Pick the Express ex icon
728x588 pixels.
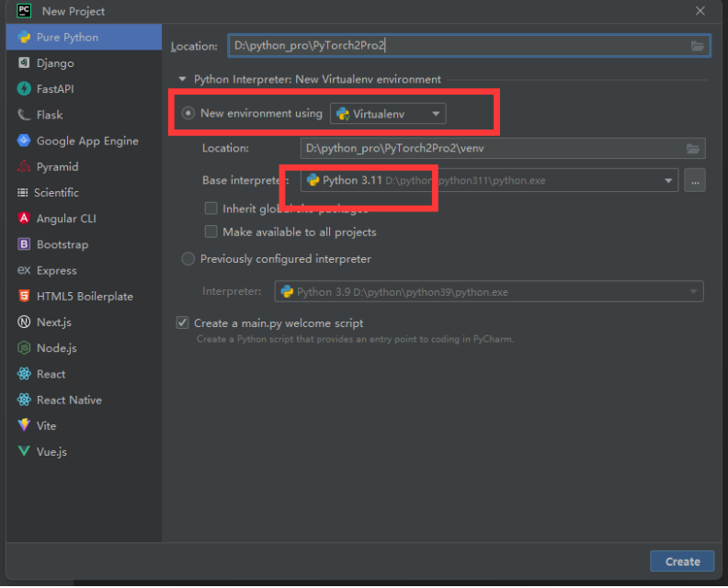point(24,270)
